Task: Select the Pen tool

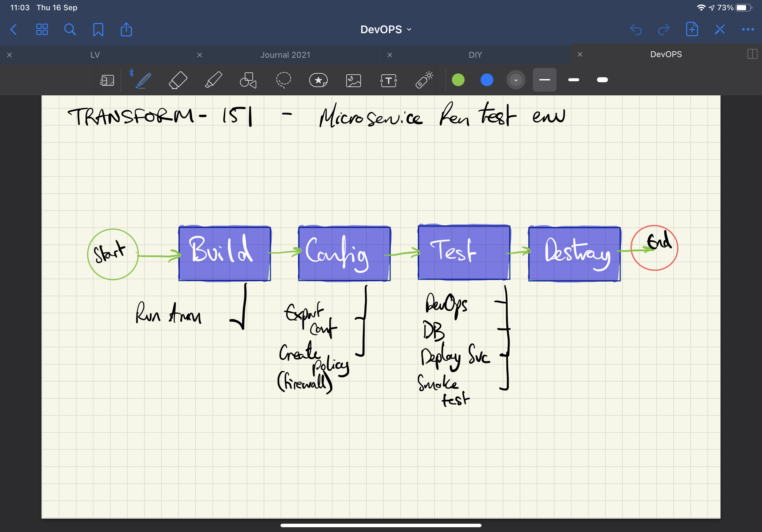Action: [143, 80]
